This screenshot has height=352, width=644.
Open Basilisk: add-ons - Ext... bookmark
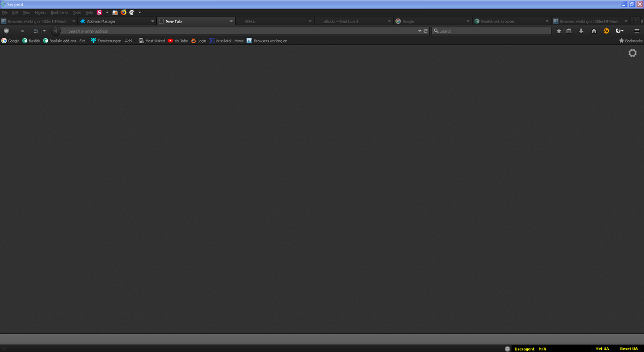(65, 41)
